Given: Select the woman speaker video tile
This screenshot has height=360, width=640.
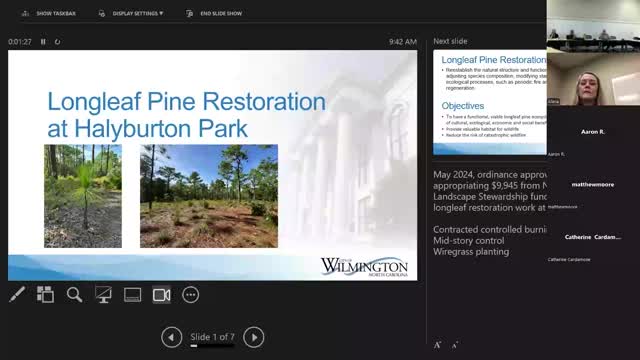Looking at the screenshot, I should (x=593, y=79).
